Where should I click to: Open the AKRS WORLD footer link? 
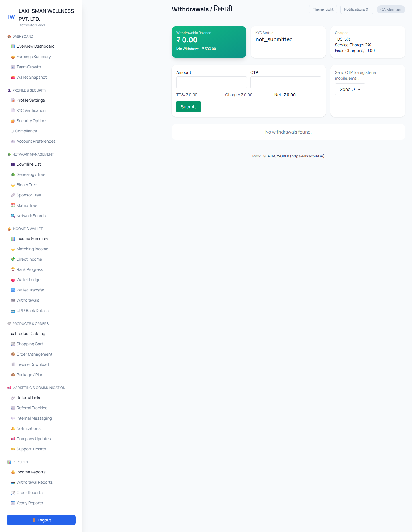[296, 156]
